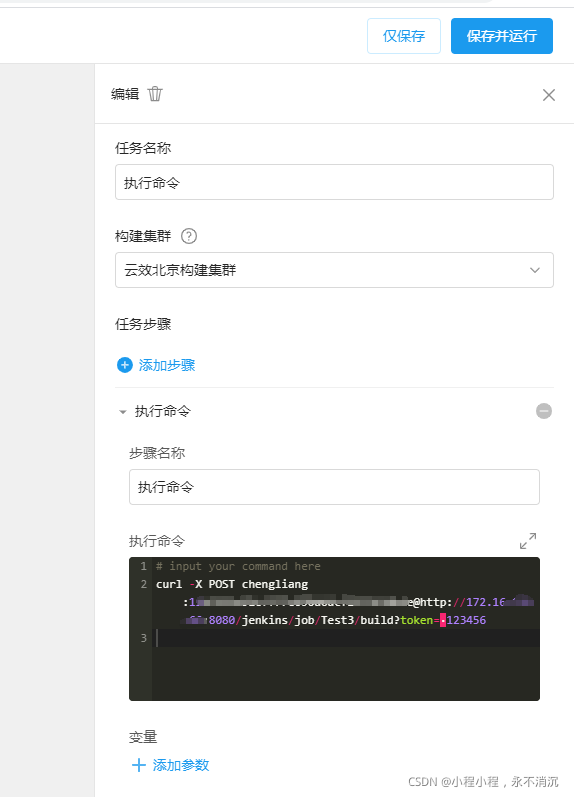
Task: Click the plus icon beside 添加参数
Action: click(138, 765)
